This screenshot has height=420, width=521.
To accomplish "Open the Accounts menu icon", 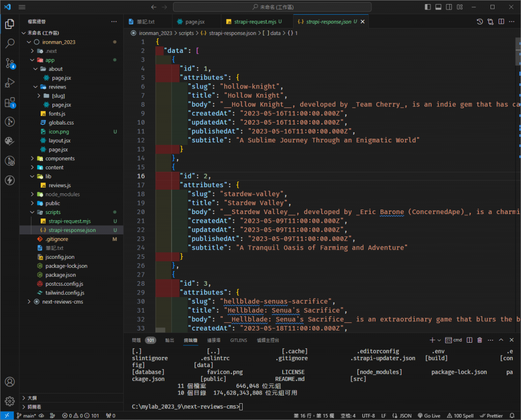I will [x=10, y=381].
